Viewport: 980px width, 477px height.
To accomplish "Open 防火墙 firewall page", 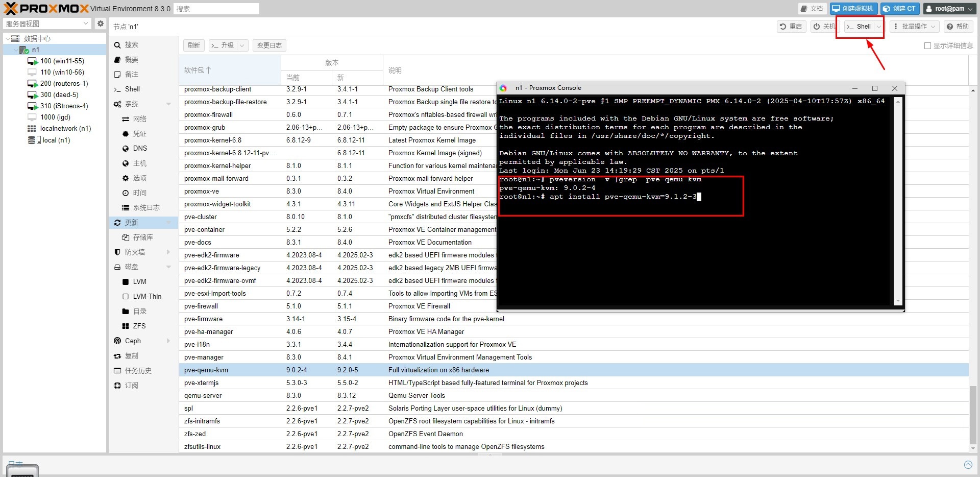I will 135,252.
